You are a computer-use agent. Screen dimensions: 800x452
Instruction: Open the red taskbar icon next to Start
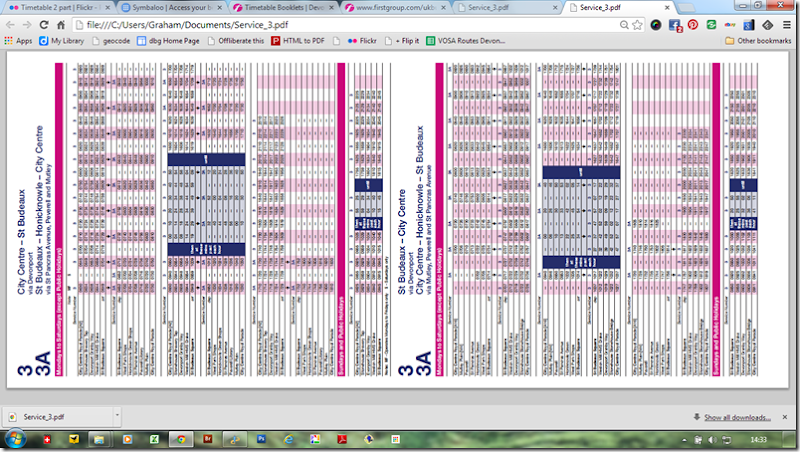[x=47, y=439]
